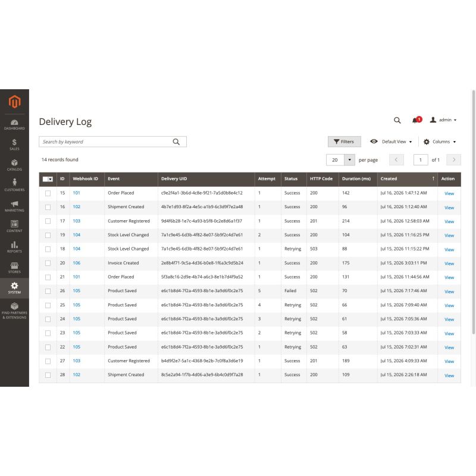
Task: Open the Dashboard sidebar section
Action: click(x=14, y=125)
